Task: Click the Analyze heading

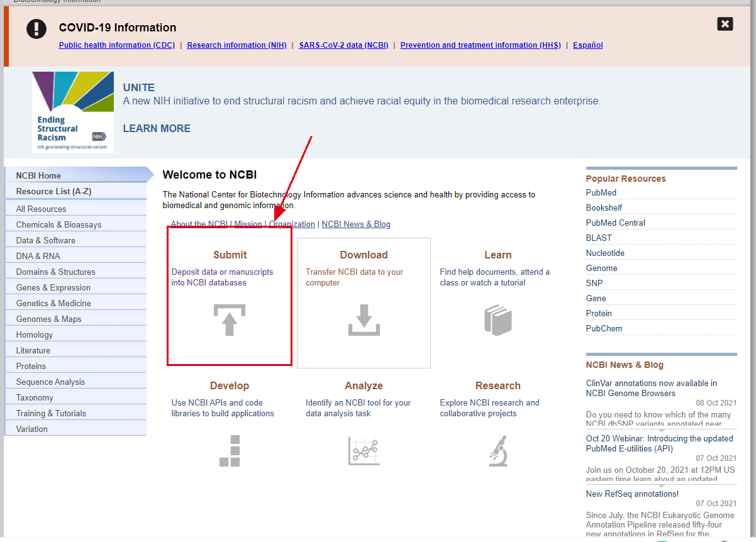Action: 364,385
